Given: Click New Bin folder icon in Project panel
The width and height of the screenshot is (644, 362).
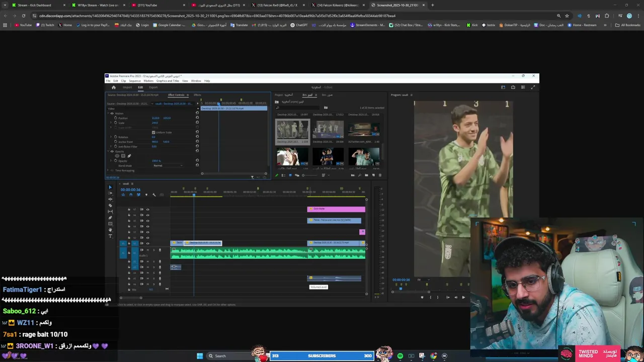Looking at the screenshot, I should pyautogui.click(x=366, y=175).
